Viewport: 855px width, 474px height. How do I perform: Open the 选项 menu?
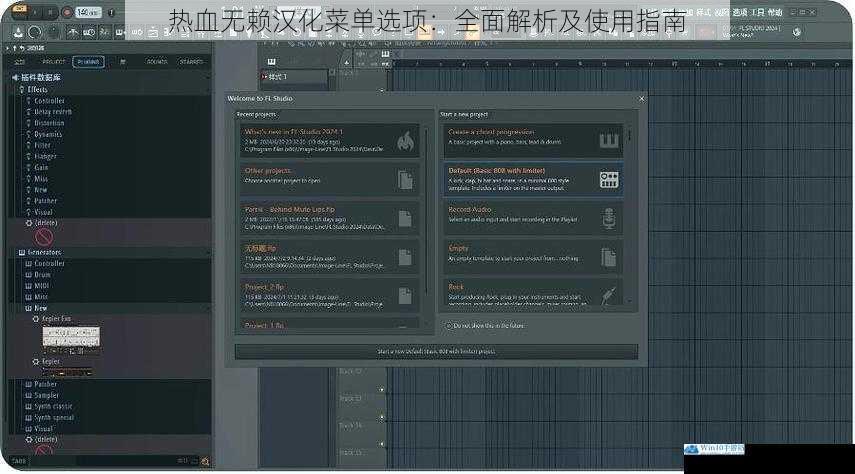pyautogui.click(x=740, y=12)
